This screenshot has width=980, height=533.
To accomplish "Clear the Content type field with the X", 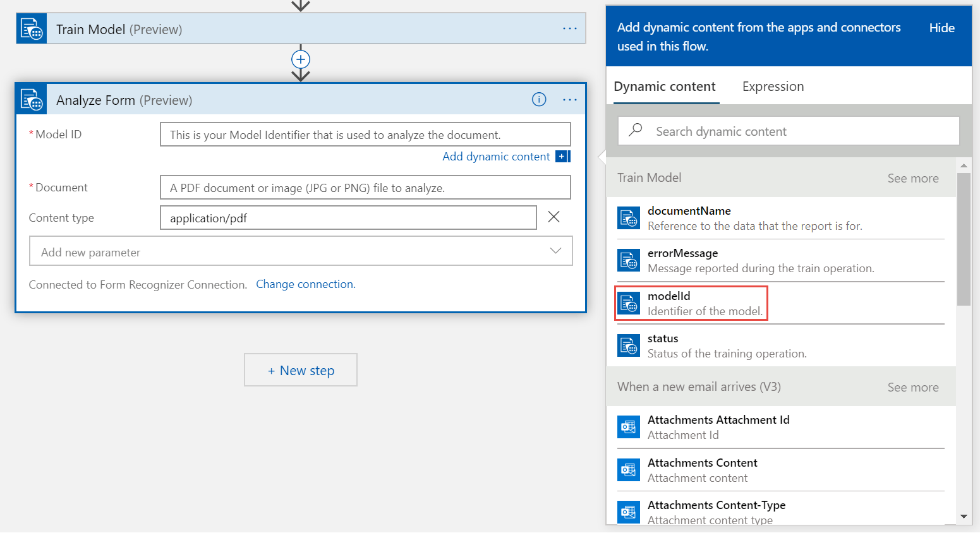I will [x=554, y=217].
